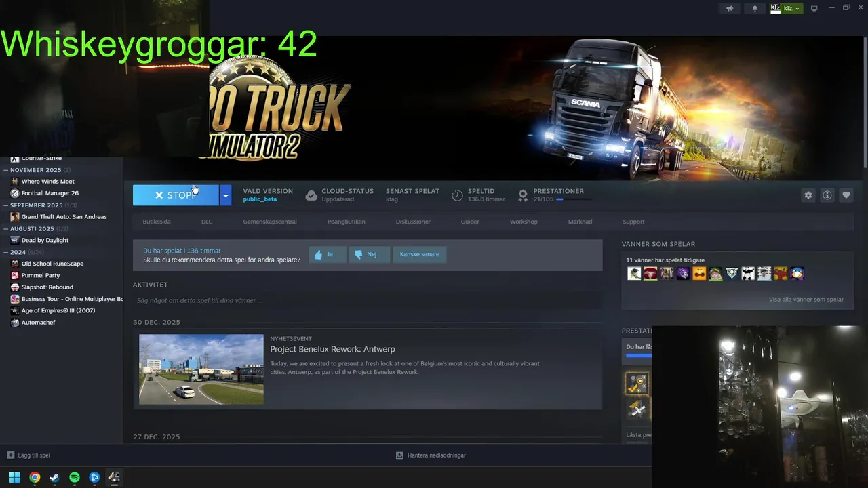The width and height of the screenshot is (868, 488).
Task: Open the satellite achievement icon
Action: pos(637,409)
